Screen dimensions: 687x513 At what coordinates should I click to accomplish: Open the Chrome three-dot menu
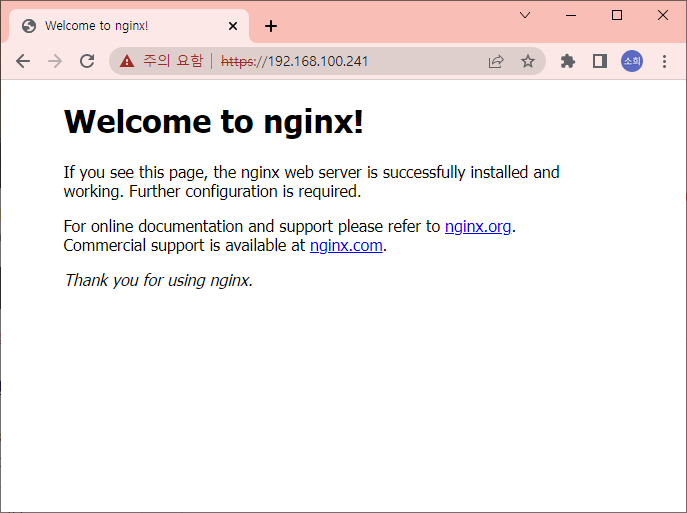664,61
